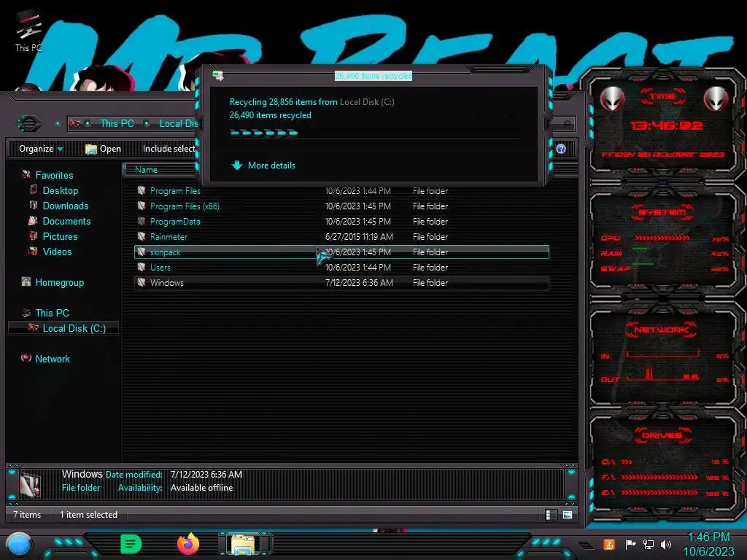Click the Windows folder thumbnail in details pane
Screen dimensions: 747x560
tap(30, 485)
